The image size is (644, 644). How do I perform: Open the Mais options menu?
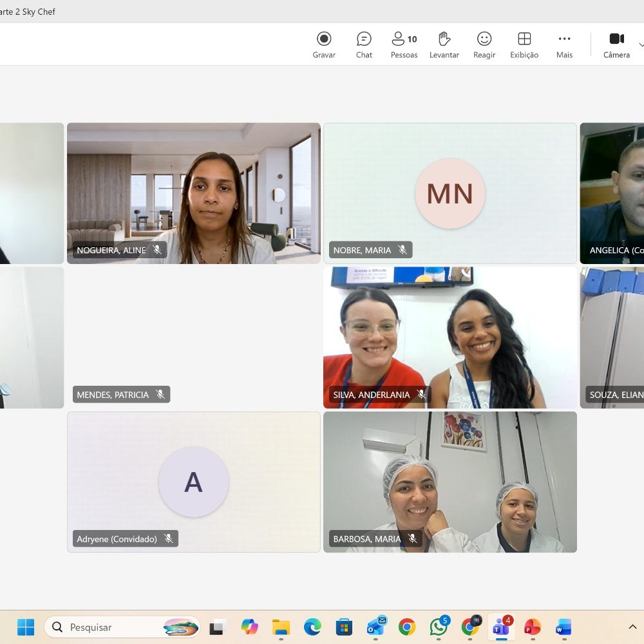click(564, 45)
